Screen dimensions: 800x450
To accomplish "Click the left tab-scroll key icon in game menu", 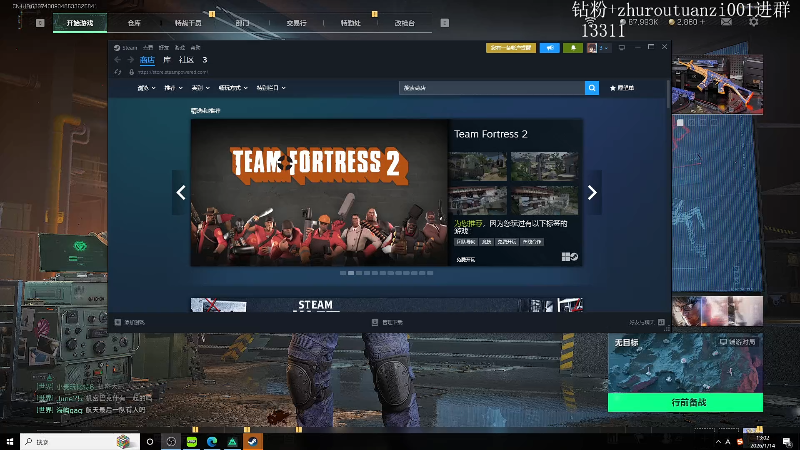I will 40,23.
